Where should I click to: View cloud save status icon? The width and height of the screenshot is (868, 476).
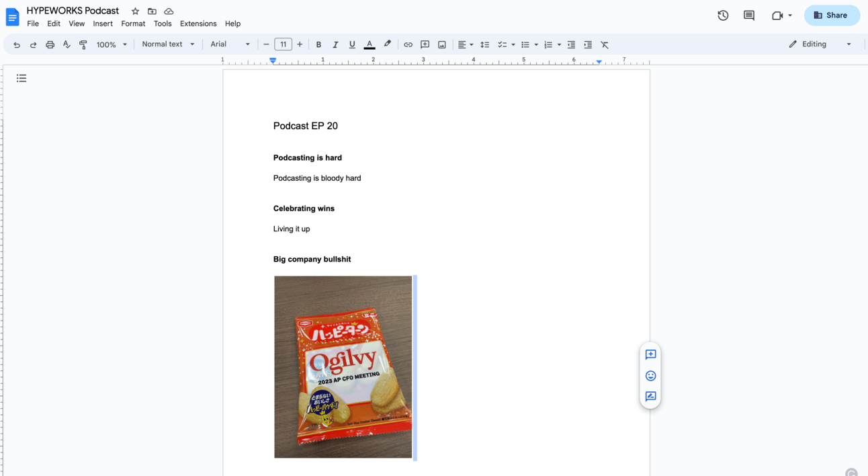click(169, 11)
